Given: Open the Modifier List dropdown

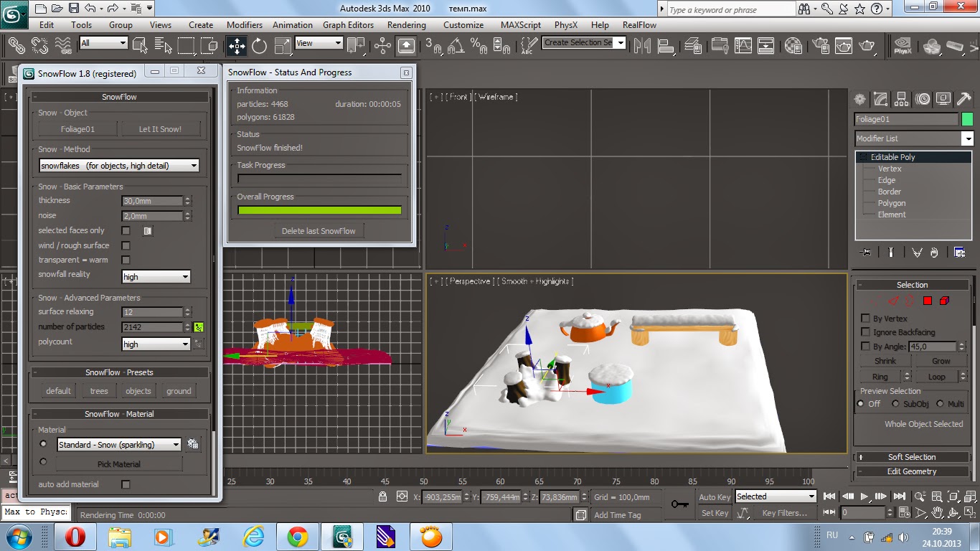Looking at the screenshot, I should tap(968, 138).
